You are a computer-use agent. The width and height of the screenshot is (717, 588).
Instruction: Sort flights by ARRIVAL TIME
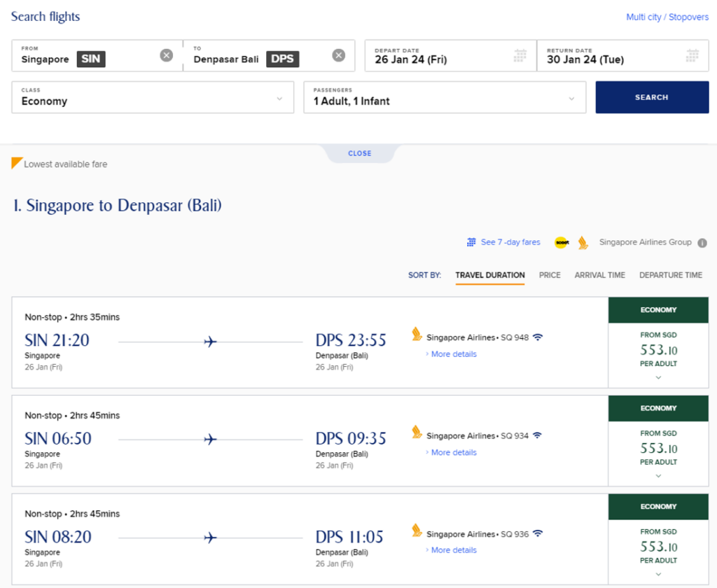(599, 275)
